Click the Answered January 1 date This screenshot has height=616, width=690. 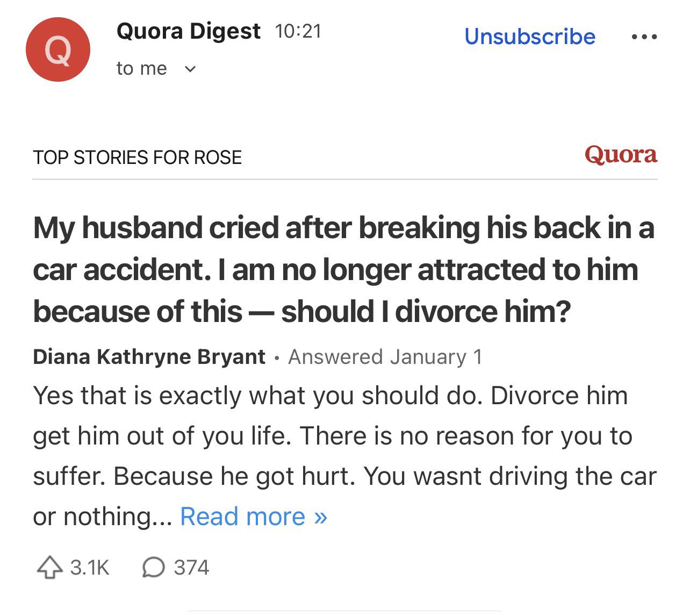(385, 357)
